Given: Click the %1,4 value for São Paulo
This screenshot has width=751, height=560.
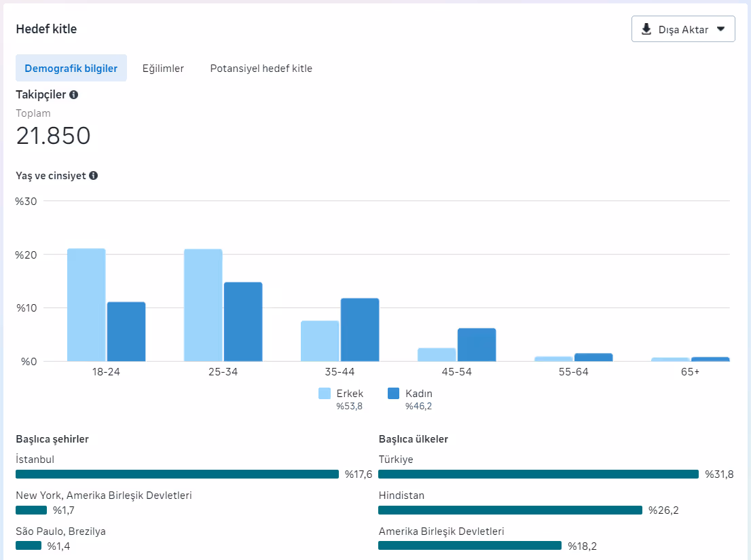Looking at the screenshot, I should 58,546.
